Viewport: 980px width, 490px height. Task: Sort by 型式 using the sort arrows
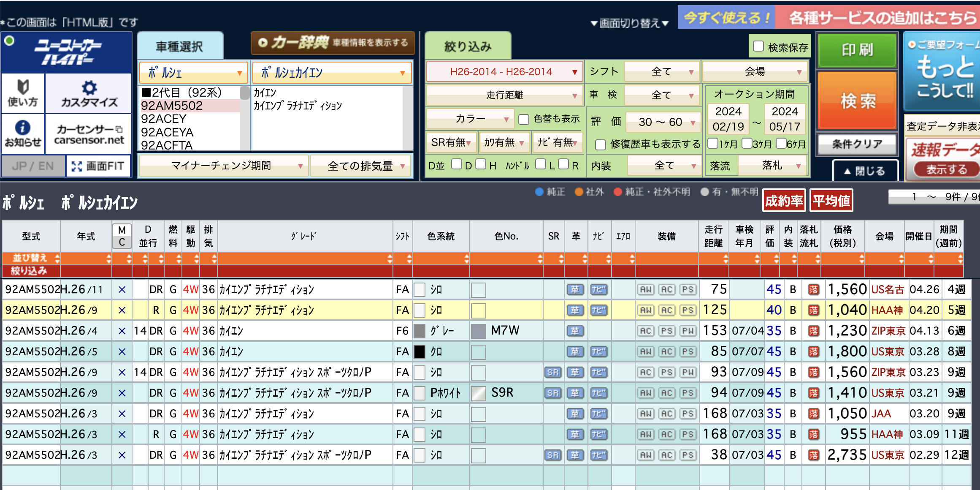pos(57,259)
